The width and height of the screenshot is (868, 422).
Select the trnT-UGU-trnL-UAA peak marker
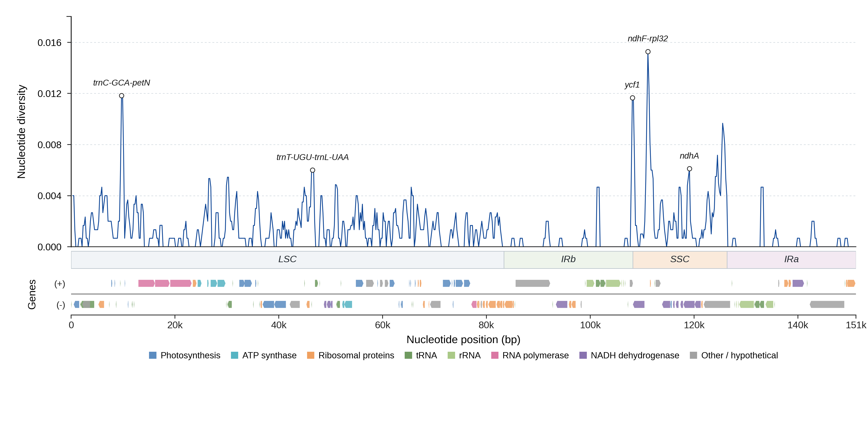[x=313, y=170]
